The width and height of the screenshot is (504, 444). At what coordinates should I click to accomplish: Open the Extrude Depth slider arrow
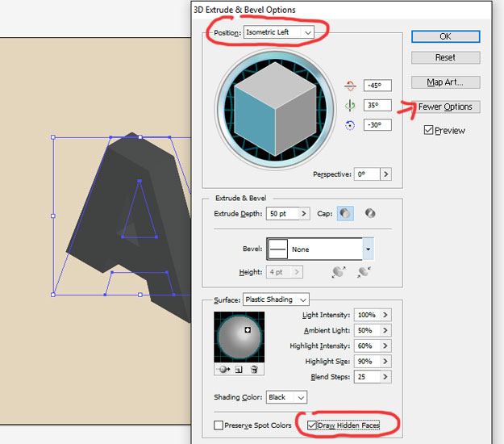click(304, 214)
